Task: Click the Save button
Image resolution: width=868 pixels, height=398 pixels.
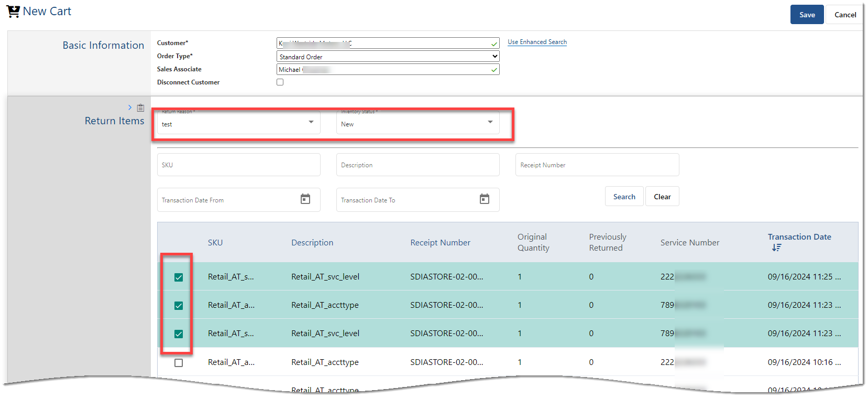Action: click(x=807, y=15)
